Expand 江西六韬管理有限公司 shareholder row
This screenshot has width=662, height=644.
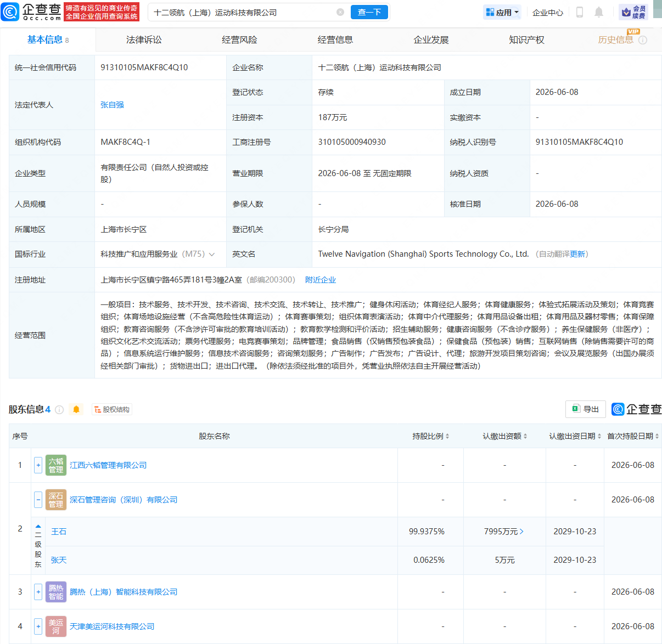tap(38, 465)
